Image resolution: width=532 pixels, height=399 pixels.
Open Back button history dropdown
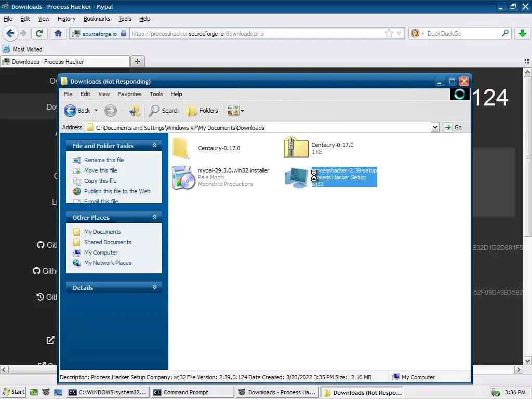(96, 111)
